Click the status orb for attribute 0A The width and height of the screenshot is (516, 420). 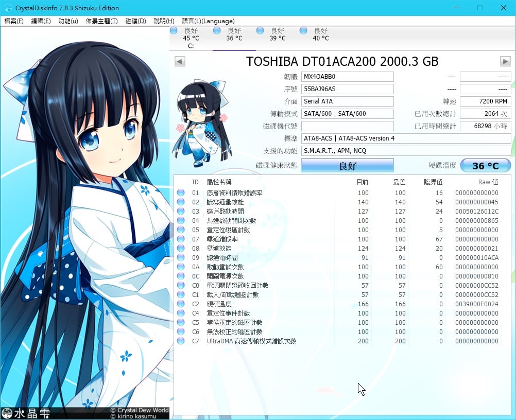tap(181, 267)
